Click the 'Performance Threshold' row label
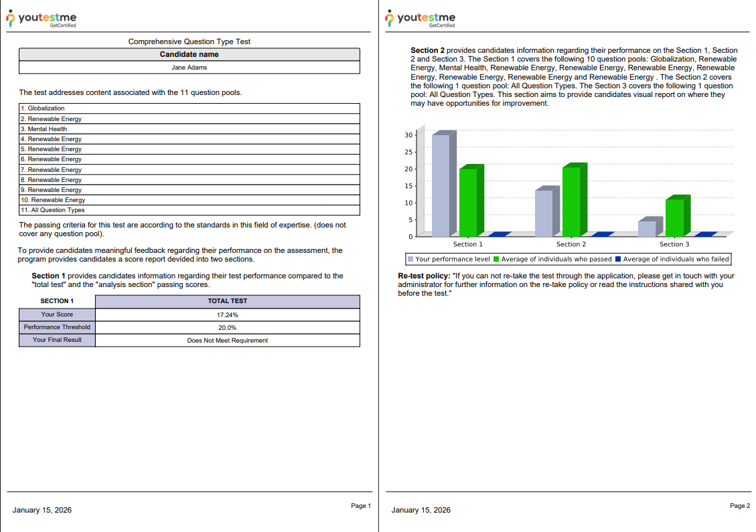The width and height of the screenshot is (756, 532). coord(57,327)
